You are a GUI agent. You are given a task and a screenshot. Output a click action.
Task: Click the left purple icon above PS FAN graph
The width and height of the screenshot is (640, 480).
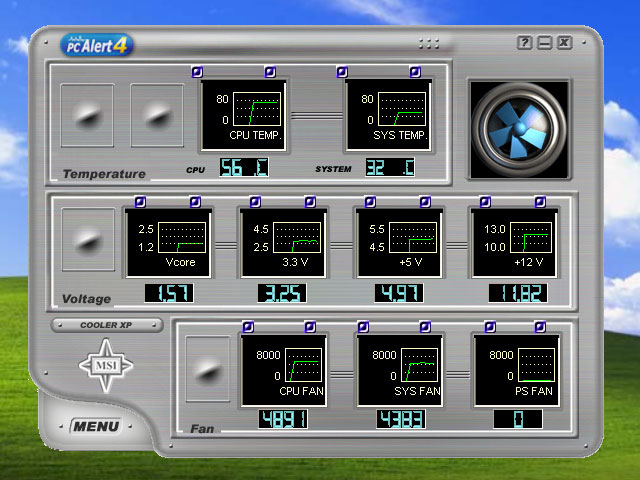[490, 327]
